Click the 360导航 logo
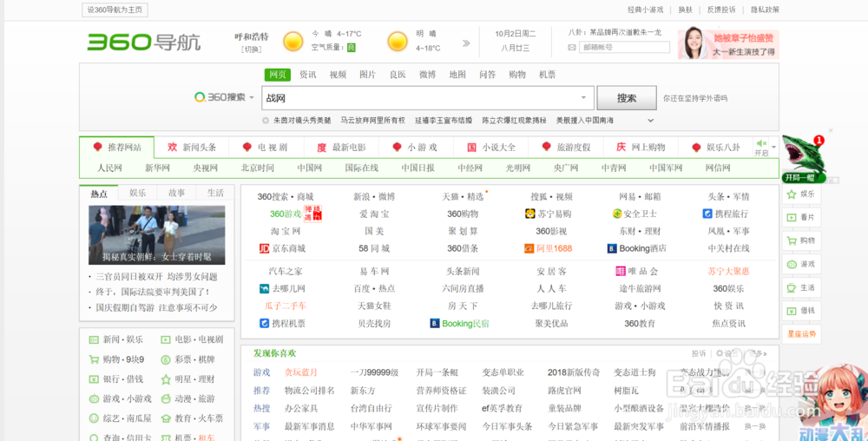 (x=144, y=42)
